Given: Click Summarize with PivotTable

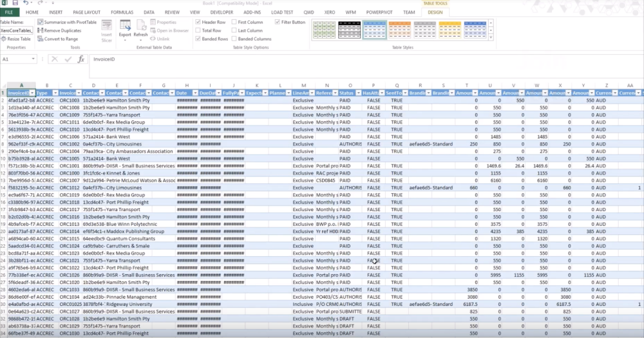Looking at the screenshot, I should click(67, 22).
